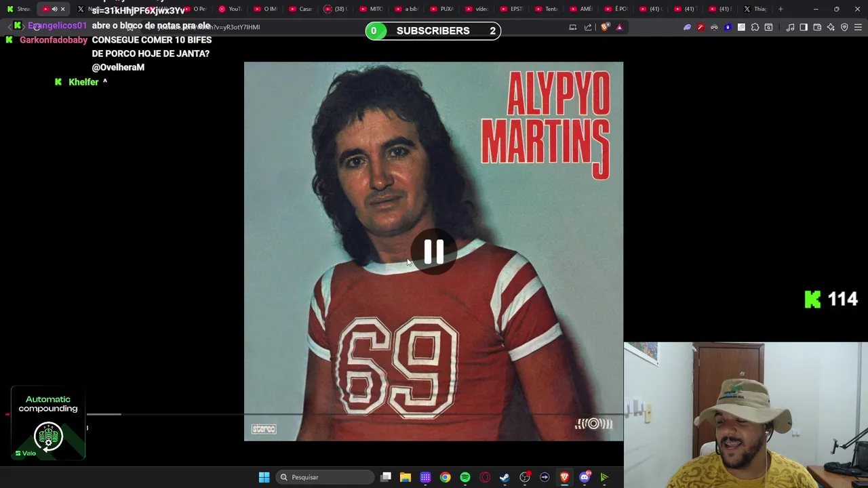Open OBS Studio from taskbar
Viewport: 868px width, 488px height.
(x=525, y=477)
